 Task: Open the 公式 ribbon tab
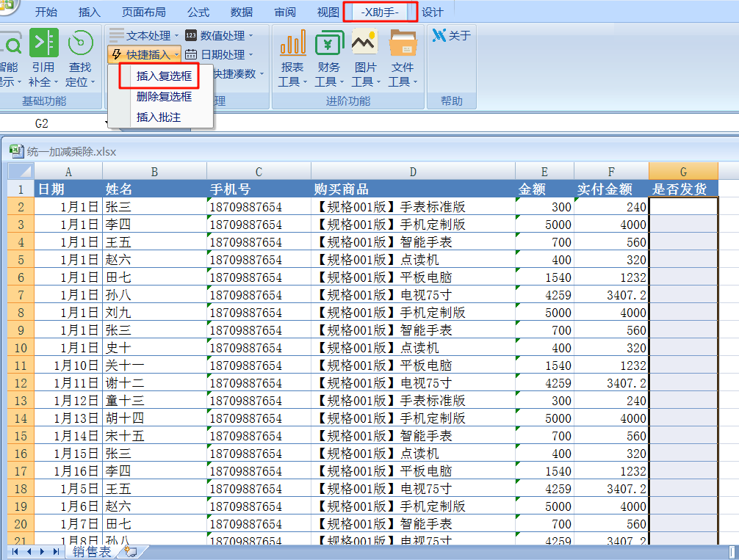pos(198,12)
